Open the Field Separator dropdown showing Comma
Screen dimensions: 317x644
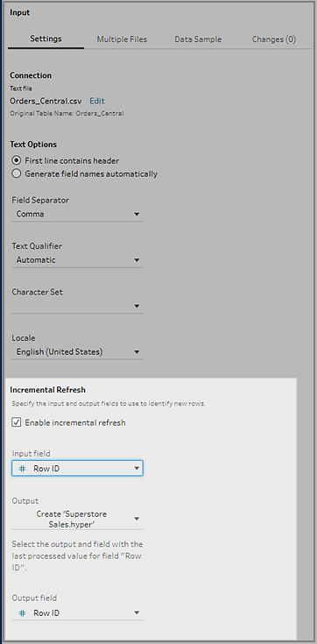click(77, 214)
